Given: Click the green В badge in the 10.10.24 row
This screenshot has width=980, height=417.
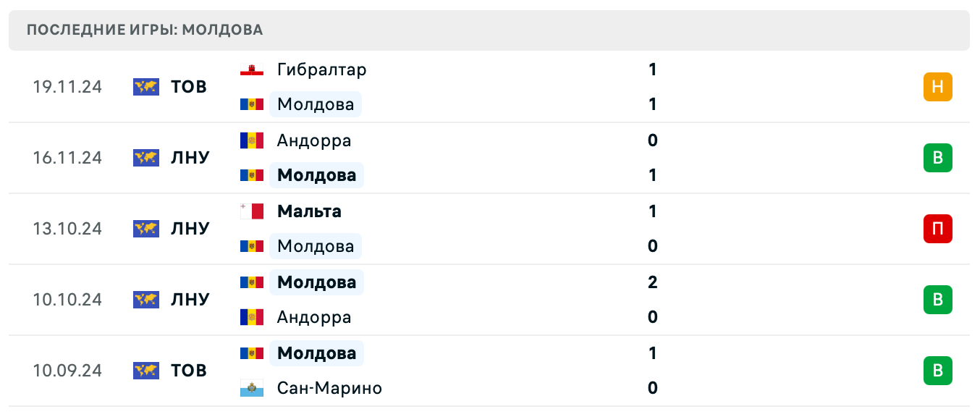Looking at the screenshot, I should [x=938, y=299].
